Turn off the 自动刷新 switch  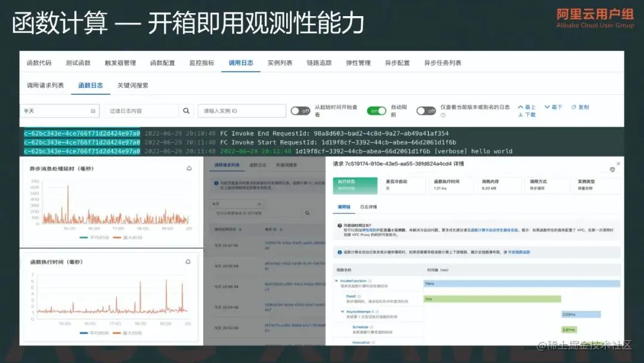tap(376, 110)
